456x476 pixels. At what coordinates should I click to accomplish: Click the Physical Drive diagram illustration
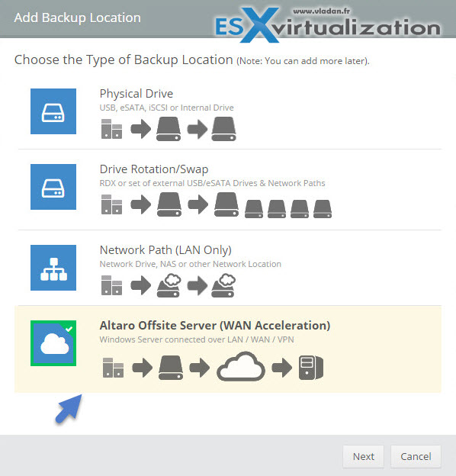click(x=169, y=130)
